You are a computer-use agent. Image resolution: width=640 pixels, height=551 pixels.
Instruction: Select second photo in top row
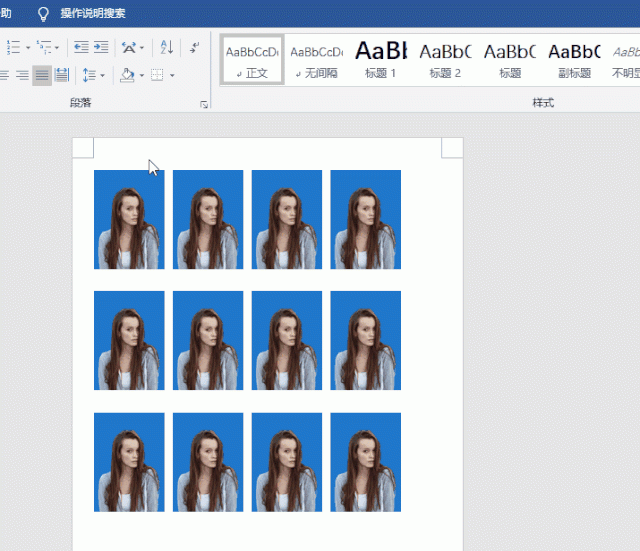208,220
